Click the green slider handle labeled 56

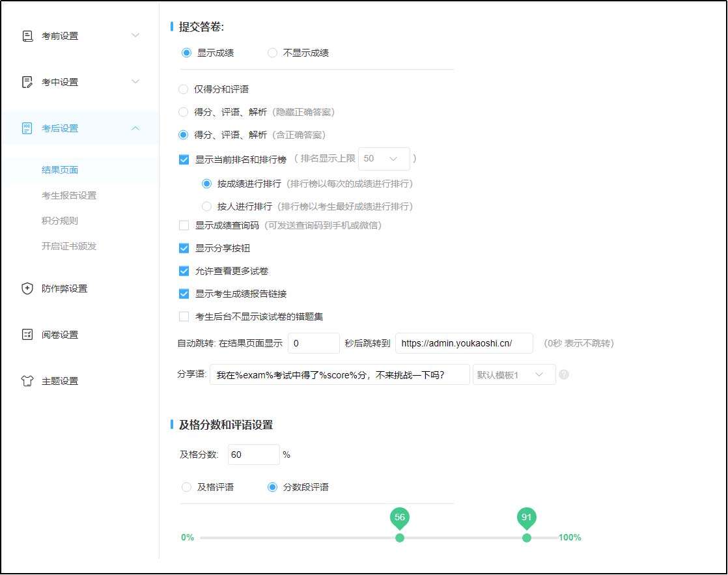pyautogui.click(x=400, y=537)
